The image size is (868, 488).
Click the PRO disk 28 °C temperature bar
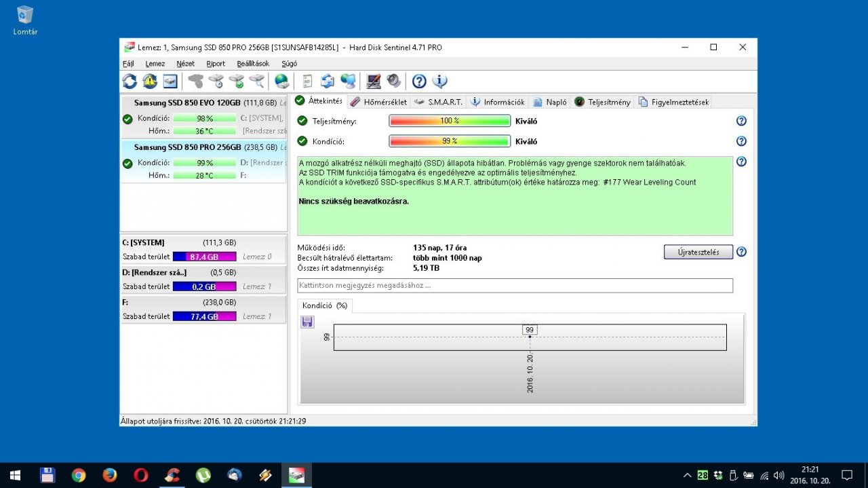click(x=205, y=175)
